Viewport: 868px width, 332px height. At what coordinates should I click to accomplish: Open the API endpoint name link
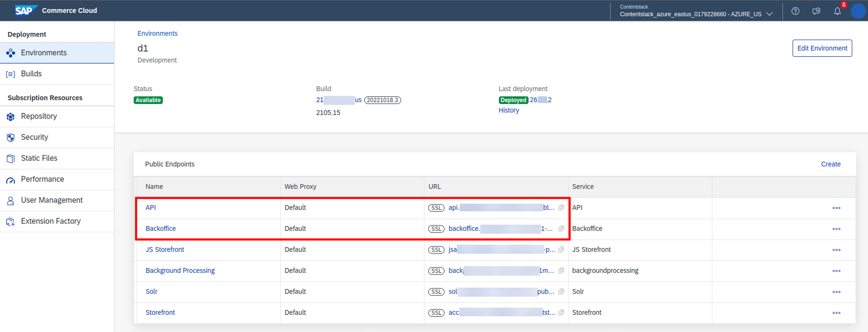coord(151,207)
